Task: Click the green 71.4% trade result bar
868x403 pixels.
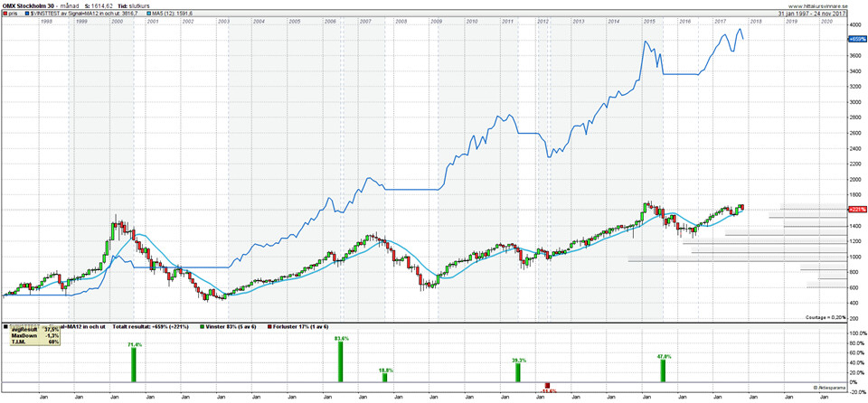Action: [x=134, y=364]
